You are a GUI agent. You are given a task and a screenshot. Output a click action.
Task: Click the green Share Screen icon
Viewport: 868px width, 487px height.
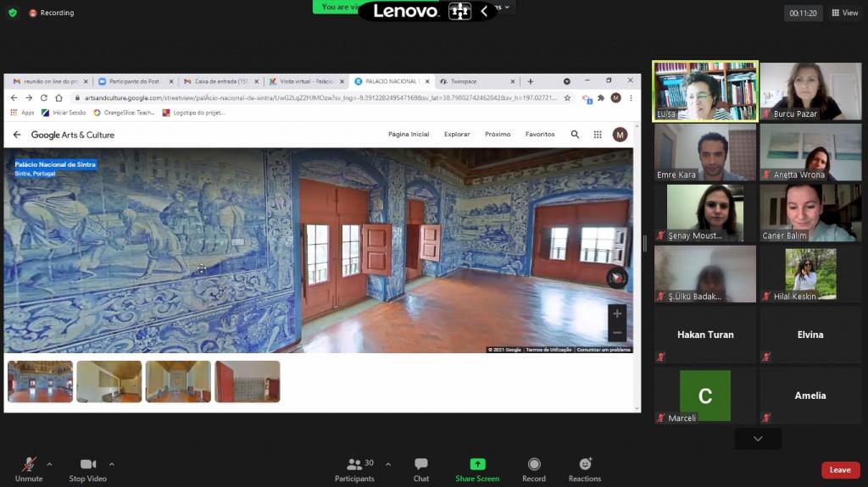click(477, 464)
